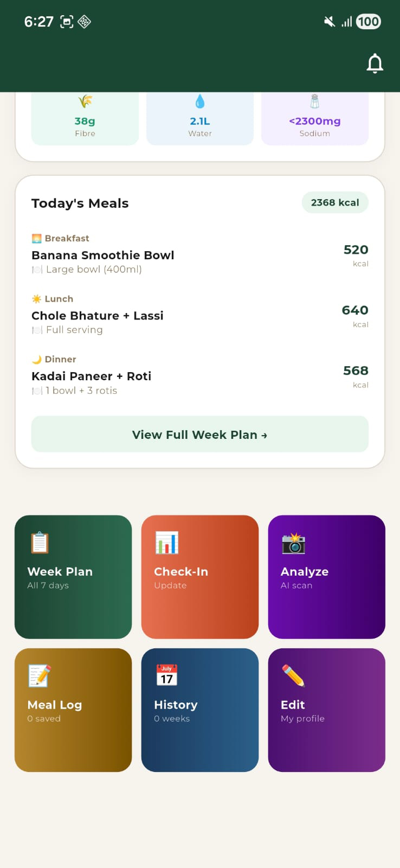Tap the Analyze camera icon for AI scan
The image size is (400, 868).
(x=293, y=545)
